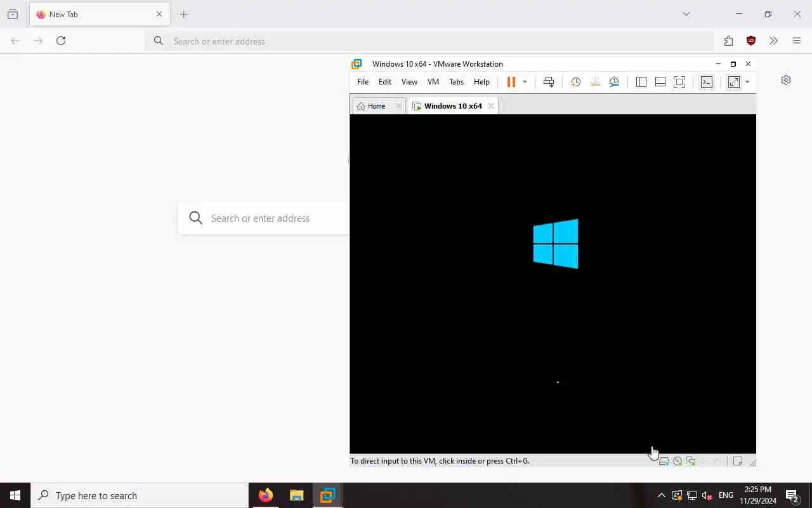Click the hard disk status icon in VMware
The image size is (812, 508).
(x=664, y=462)
